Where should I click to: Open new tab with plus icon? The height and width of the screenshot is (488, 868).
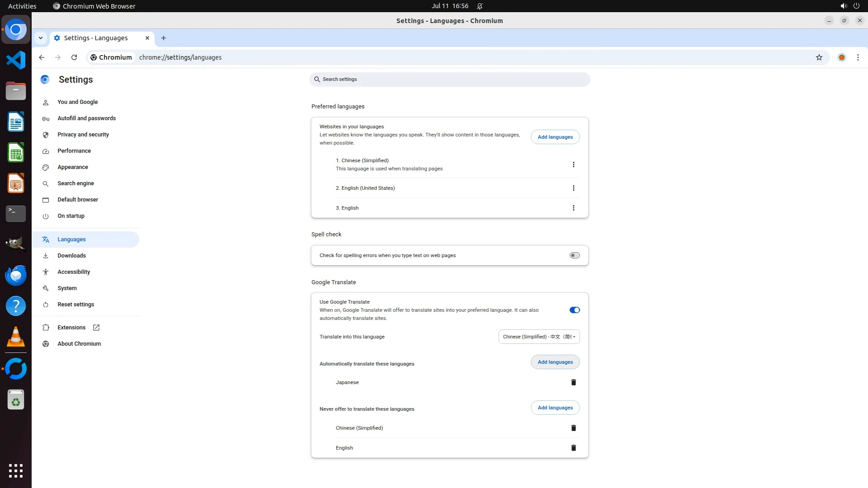pos(164,38)
